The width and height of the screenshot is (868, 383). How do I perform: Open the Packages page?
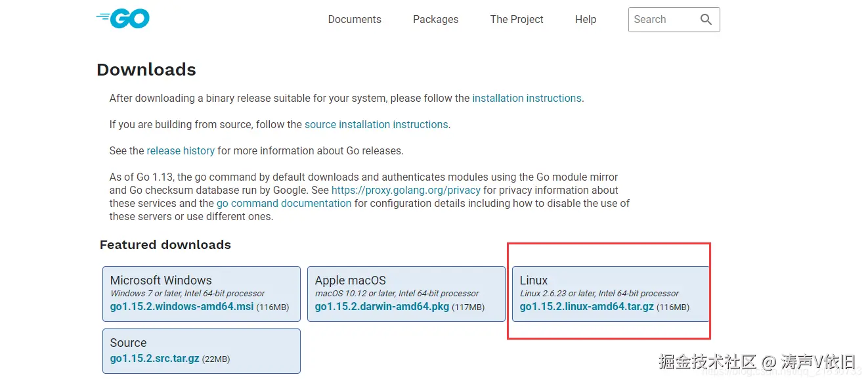pyautogui.click(x=435, y=20)
